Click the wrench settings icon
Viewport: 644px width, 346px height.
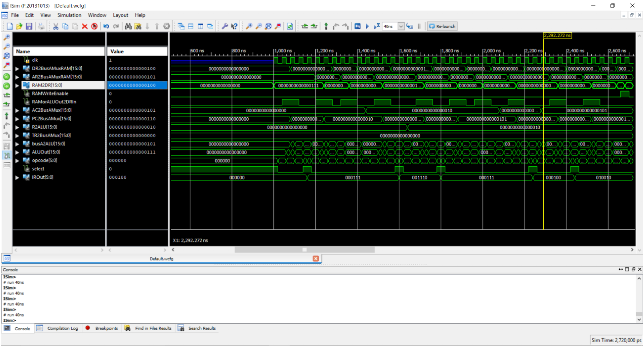pyautogui.click(x=225, y=26)
